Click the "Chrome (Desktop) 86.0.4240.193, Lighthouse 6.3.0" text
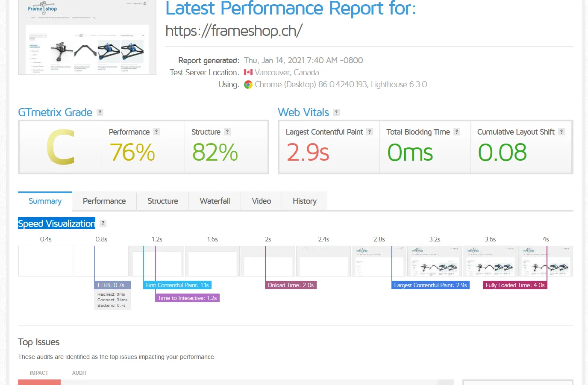The height and width of the screenshot is (385, 588). pyautogui.click(x=341, y=85)
